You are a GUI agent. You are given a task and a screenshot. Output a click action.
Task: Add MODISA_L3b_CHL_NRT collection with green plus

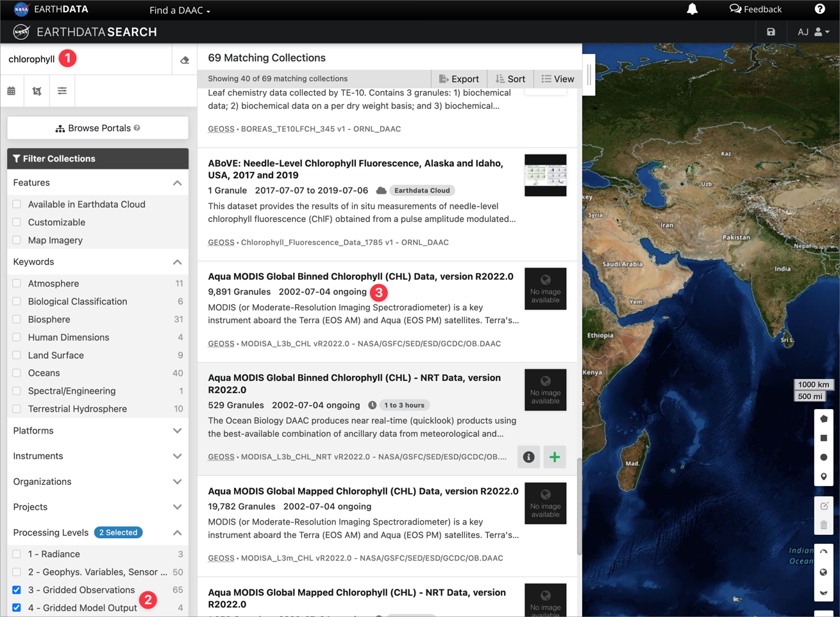coord(555,457)
